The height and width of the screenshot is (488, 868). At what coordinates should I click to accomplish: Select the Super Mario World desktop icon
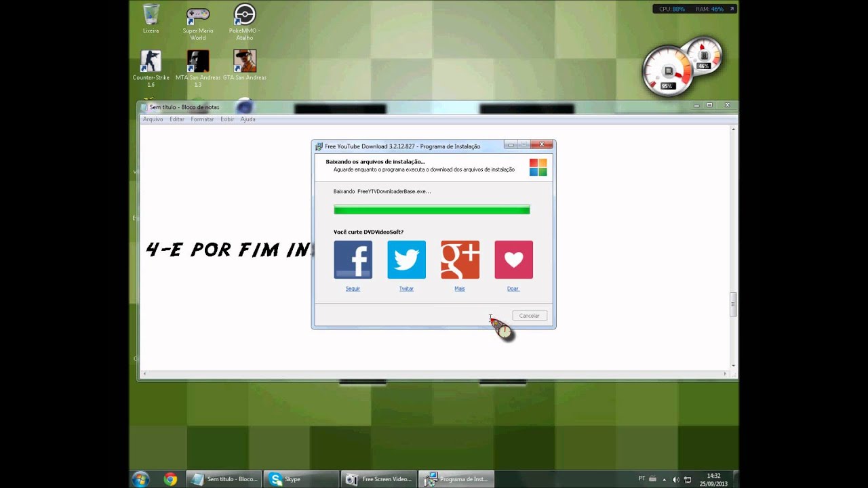point(198,22)
